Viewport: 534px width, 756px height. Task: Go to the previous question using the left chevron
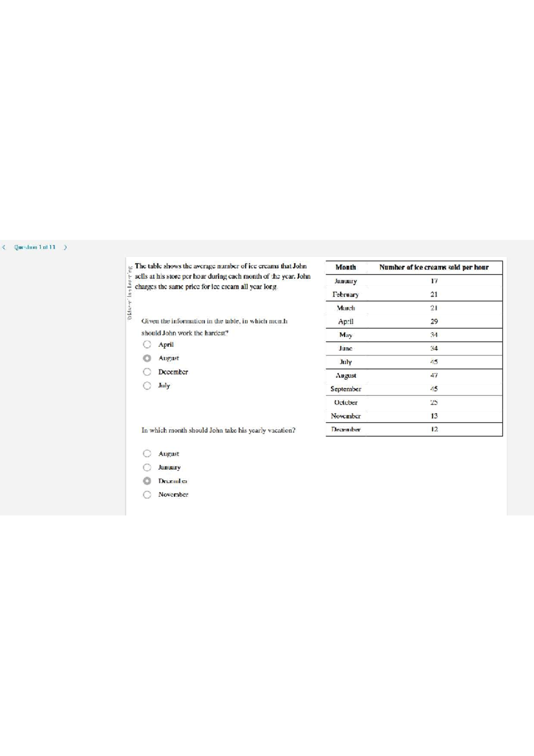coord(4,247)
